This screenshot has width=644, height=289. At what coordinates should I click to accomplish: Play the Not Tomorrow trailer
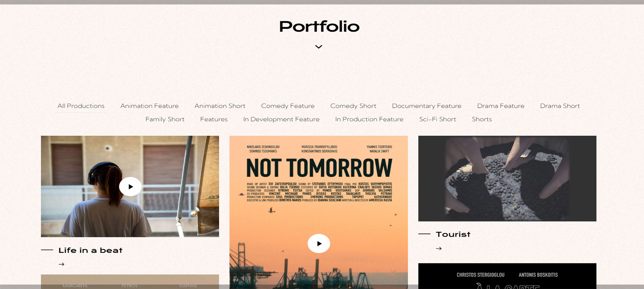pyautogui.click(x=318, y=243)
